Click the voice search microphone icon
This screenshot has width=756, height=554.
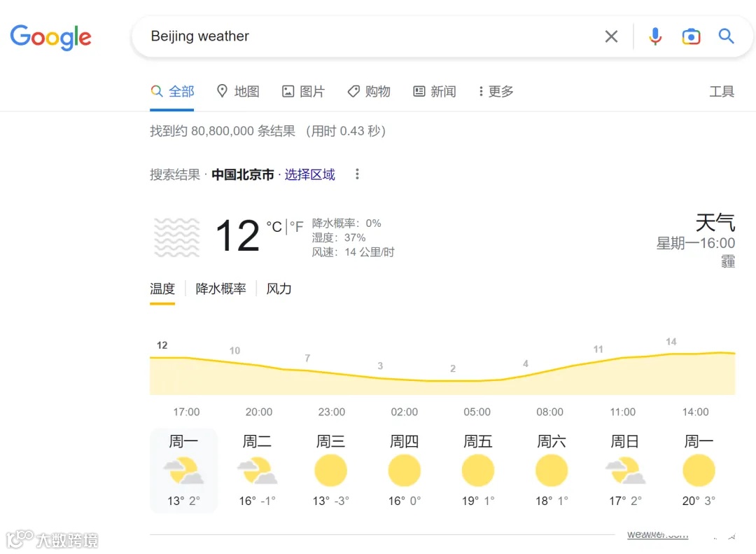click(655, 36)
